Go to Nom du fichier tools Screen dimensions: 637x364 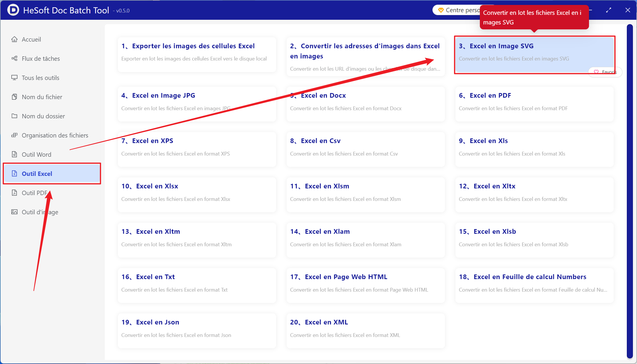point(52,97)
